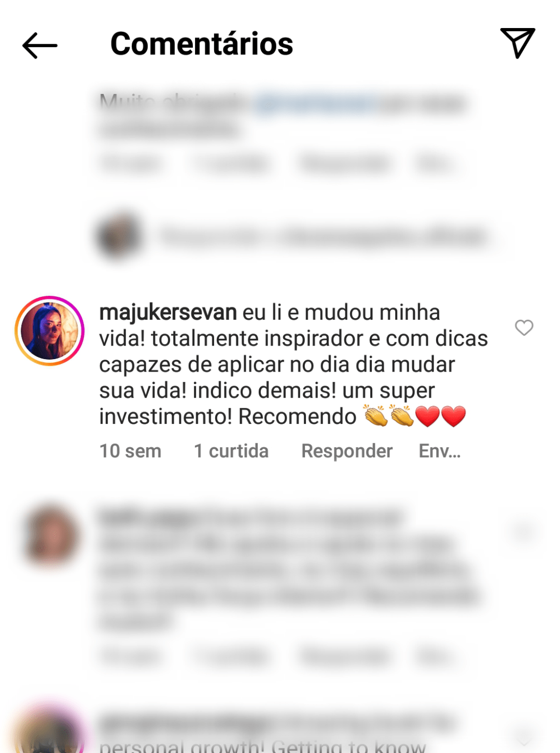Go back using the left arrow
This screenshot has width=560, height=753.
point(40,46)
